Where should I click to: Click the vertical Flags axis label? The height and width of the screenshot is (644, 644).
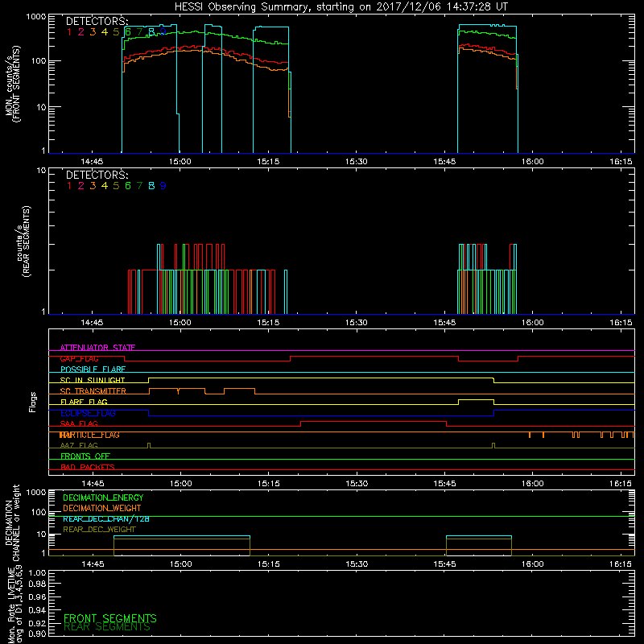tap(33, 402)
